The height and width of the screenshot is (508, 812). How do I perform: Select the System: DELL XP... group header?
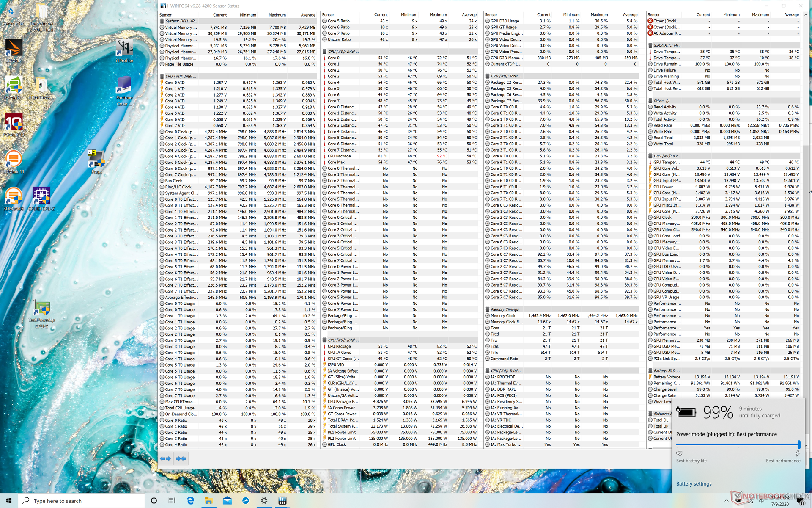click(238, 21)
